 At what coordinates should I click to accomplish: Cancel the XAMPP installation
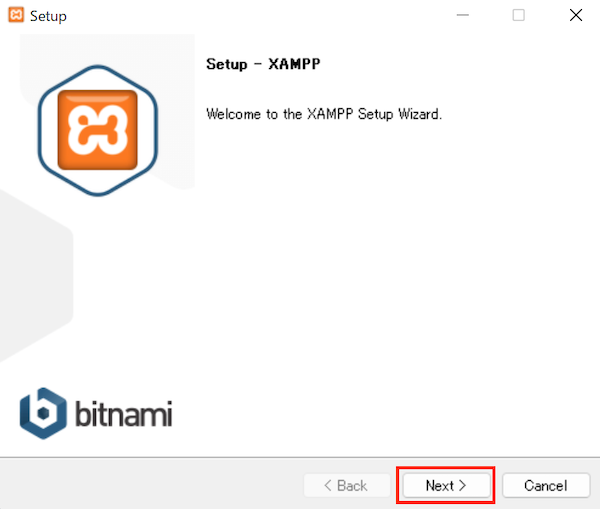click(x=546, y=485)
